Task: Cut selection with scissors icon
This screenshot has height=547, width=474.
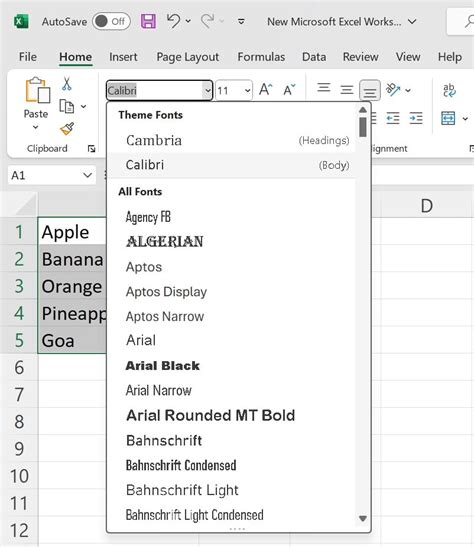Action: (67, 84)
